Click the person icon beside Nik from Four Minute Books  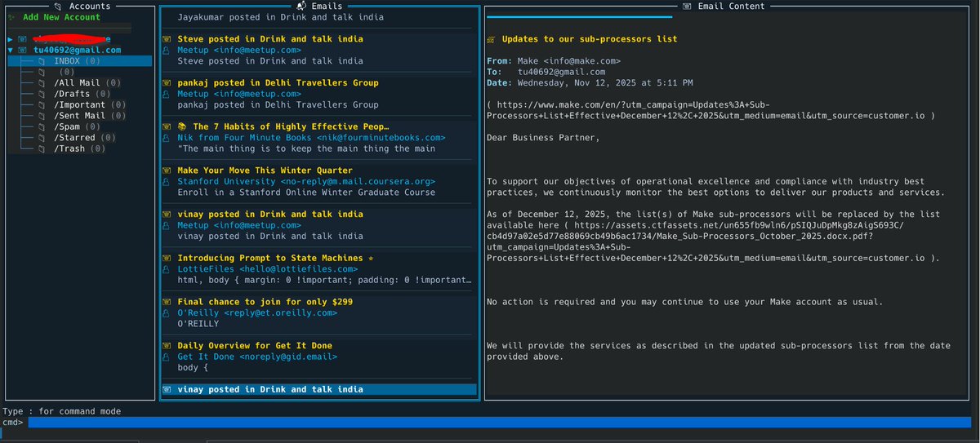click(167, 138)
